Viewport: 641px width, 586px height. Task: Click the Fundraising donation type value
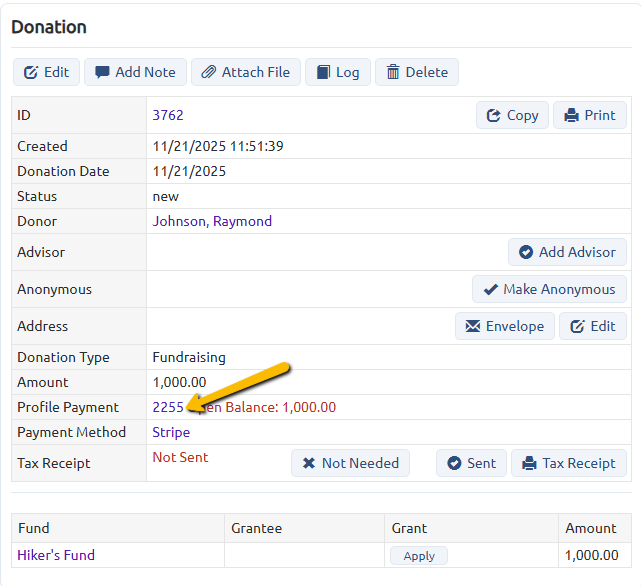coord(189,357)
